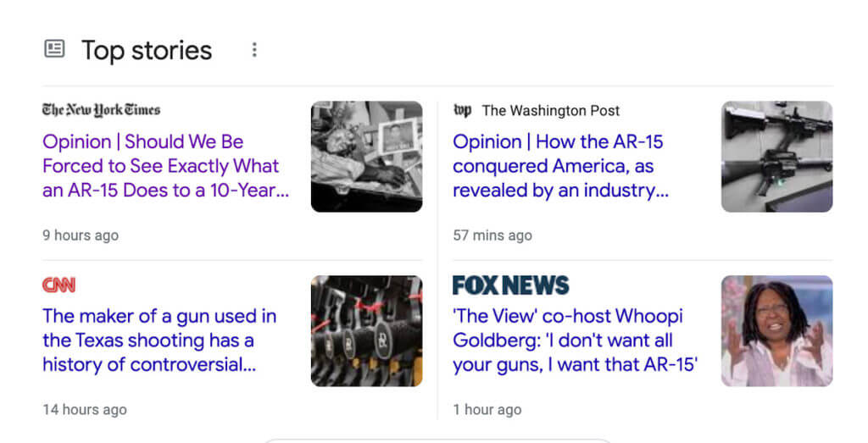Open 'How the AR-15 conquered America' article
868x443 pixels.
coord(560,166)
